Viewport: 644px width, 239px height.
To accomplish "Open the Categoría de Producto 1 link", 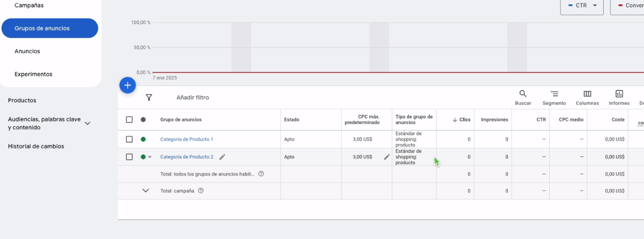I will pos(187,139).
